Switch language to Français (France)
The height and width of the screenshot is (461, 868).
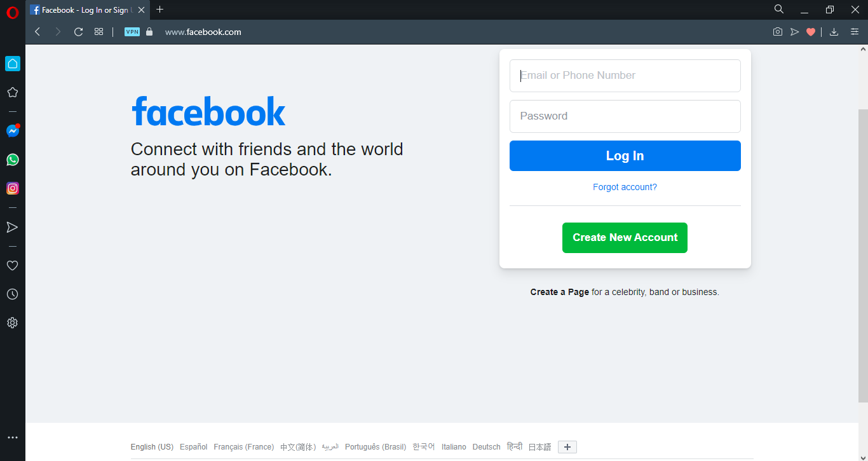pos(244,447)
